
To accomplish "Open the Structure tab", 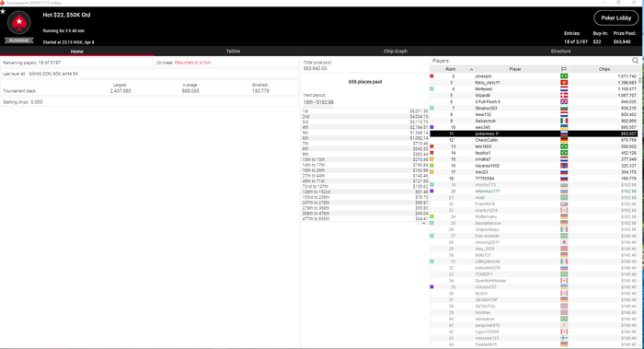I will (x=560, y=51).
